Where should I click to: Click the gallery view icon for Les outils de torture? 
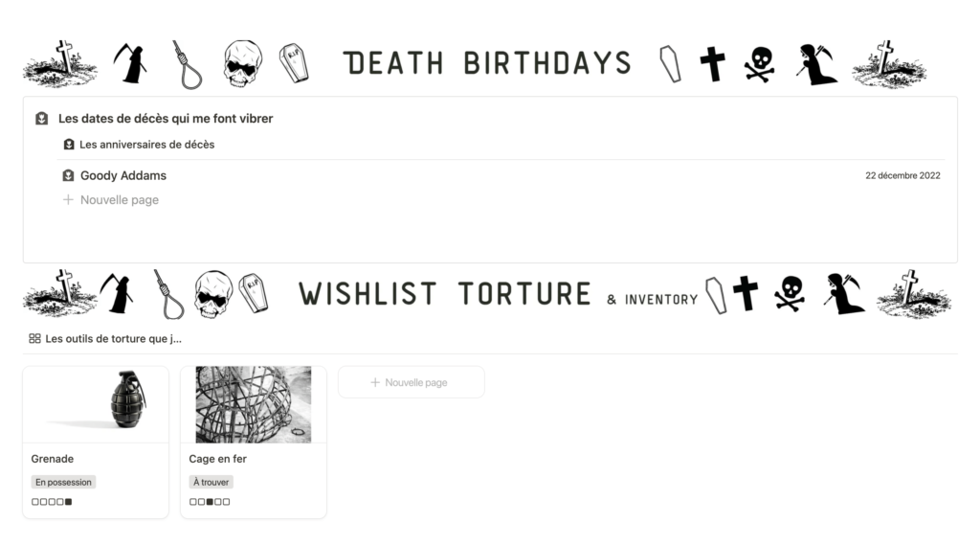click(35, 338)
